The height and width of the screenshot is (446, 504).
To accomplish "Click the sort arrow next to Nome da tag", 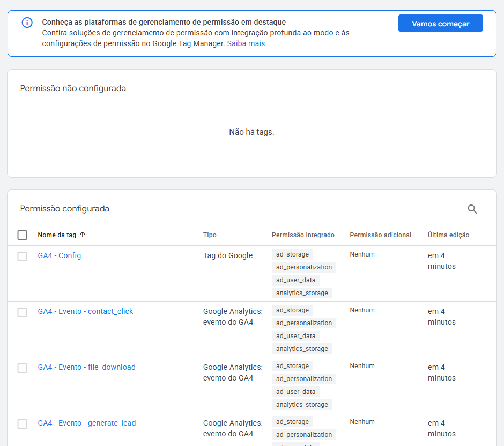I will coord(83,235).
